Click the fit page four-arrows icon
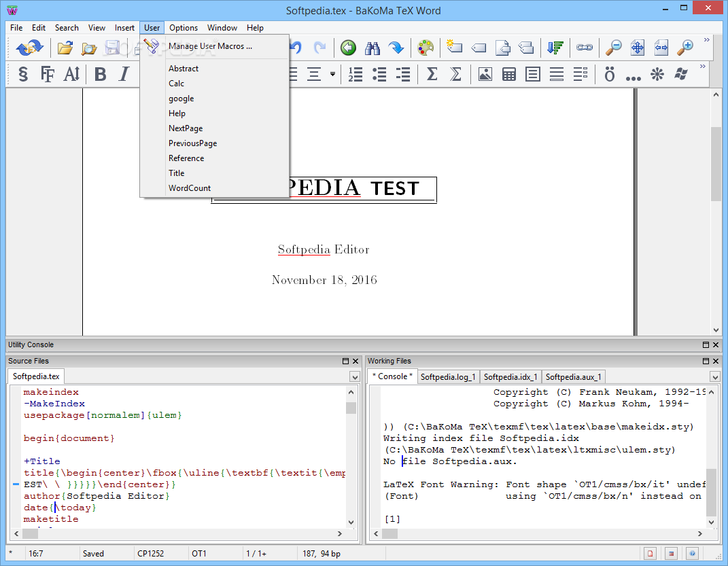This screenshot has width=728, height=566. 638,48
